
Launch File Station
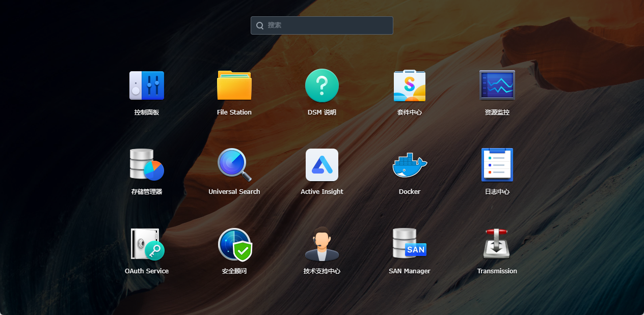point(234,85)
